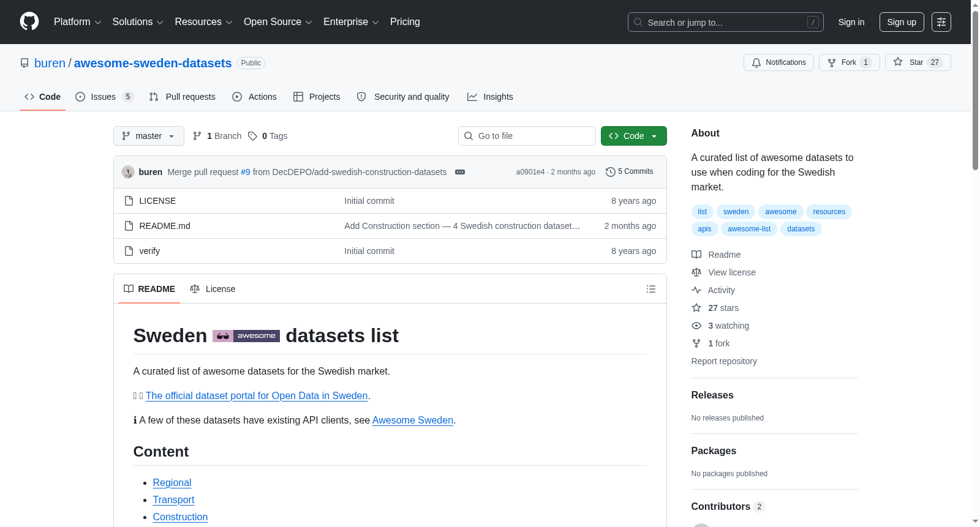Click the magnifier icon in the search bar
Viewport: 980px width, 527px height.
click(638, 22)
